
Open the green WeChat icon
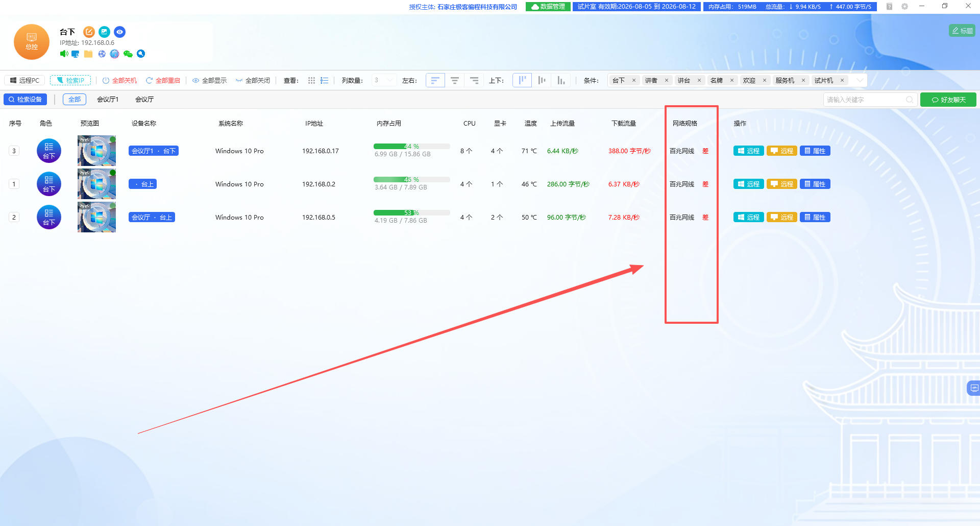tap(128, 54)
